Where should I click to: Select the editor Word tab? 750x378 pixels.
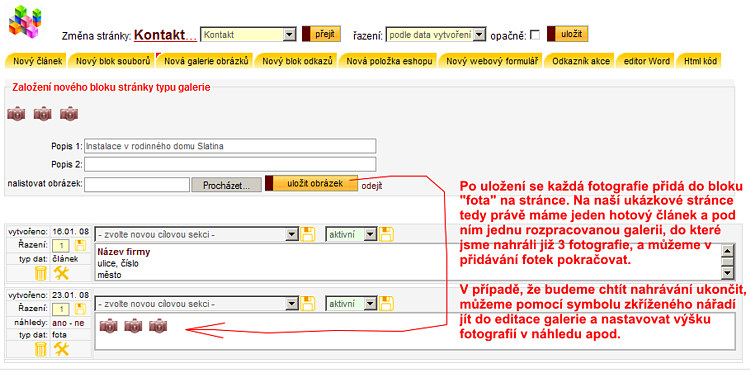click(x=646, y=61)
